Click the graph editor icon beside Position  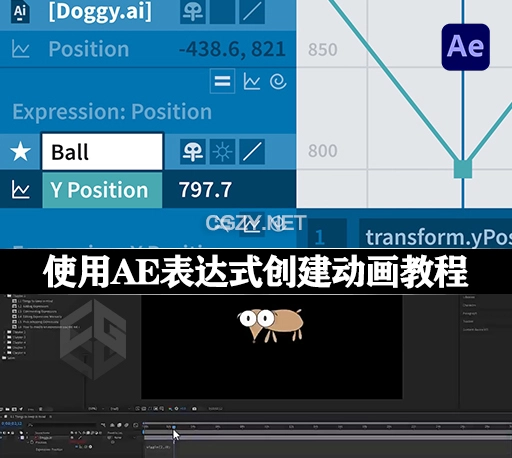(x=20, y=49)
